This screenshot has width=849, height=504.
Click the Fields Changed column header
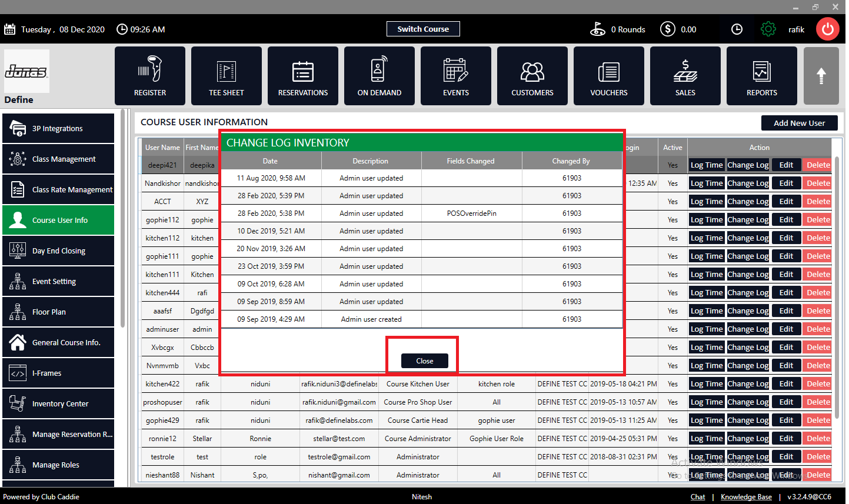[471, 161]
